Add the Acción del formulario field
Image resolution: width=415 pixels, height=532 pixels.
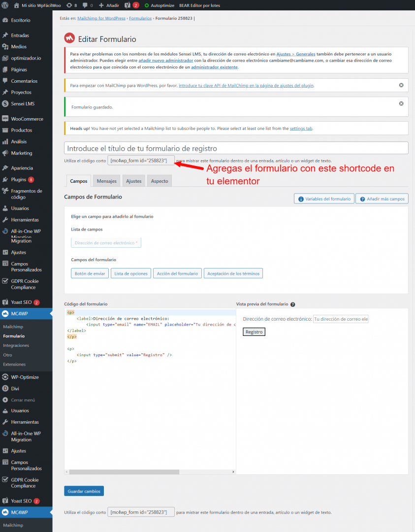[x=177, y=273]
